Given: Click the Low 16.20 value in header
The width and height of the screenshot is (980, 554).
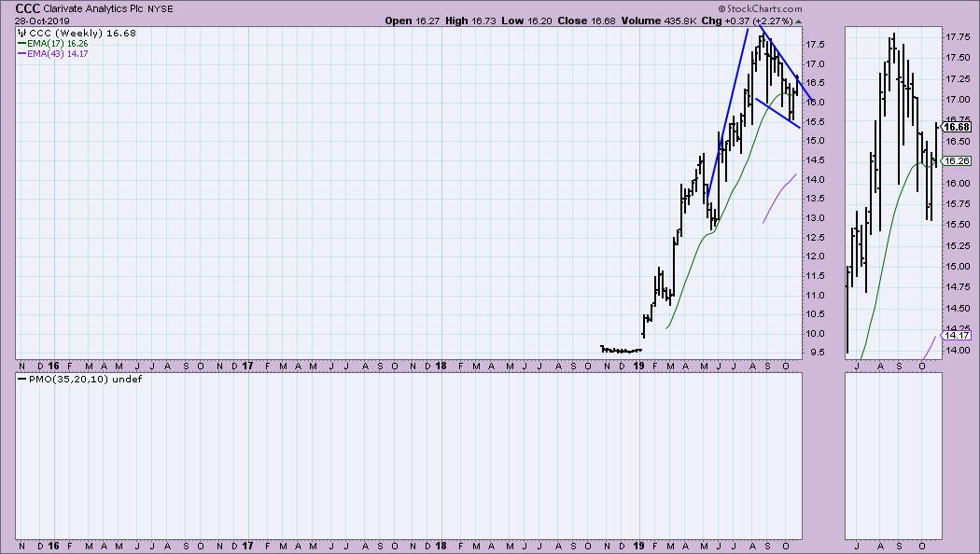Looking at the screenshot, I should tap(527, 21).
